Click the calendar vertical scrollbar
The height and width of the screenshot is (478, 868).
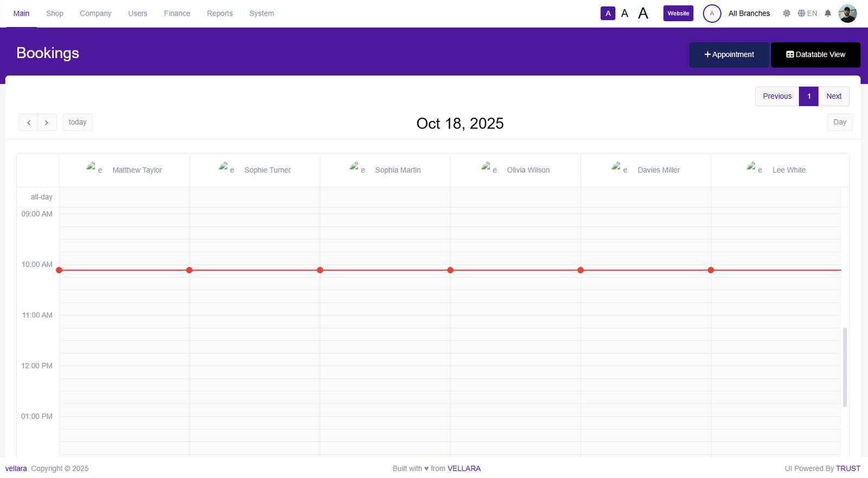click(845, 367)
